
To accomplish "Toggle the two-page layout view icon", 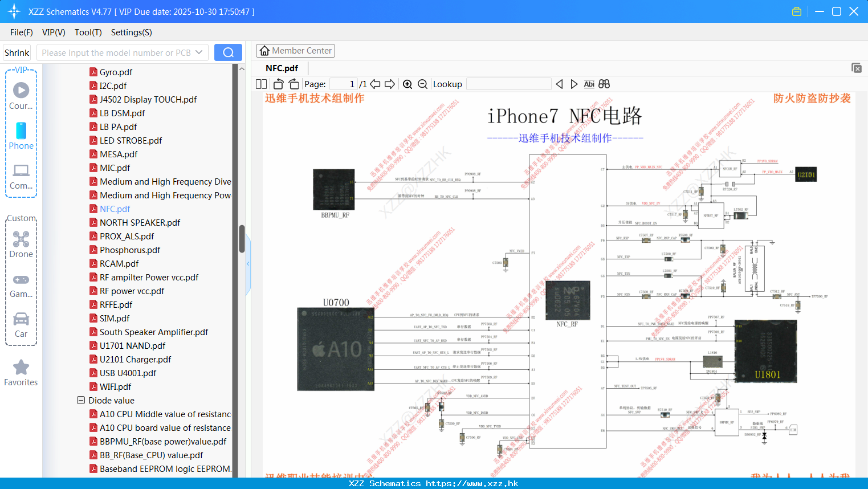I will tap(261, 84).
